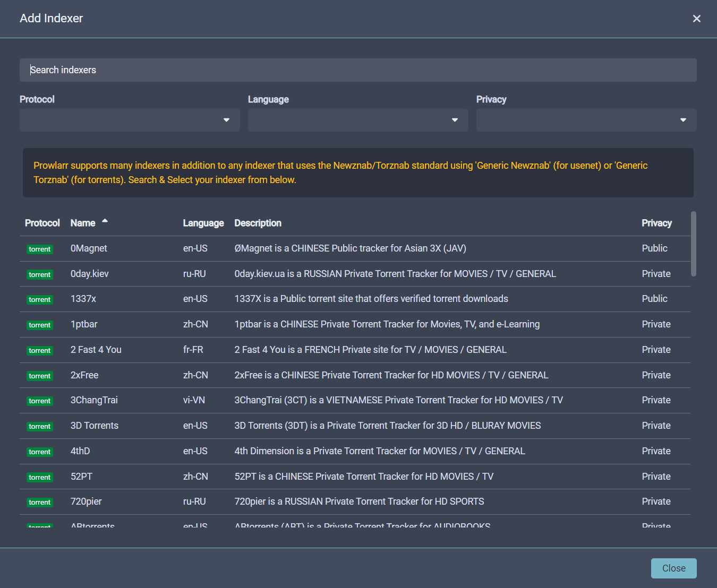Pick the 2 Fast 4 You indexer
Screen dimensions: 717x588
tap(96, 350)
